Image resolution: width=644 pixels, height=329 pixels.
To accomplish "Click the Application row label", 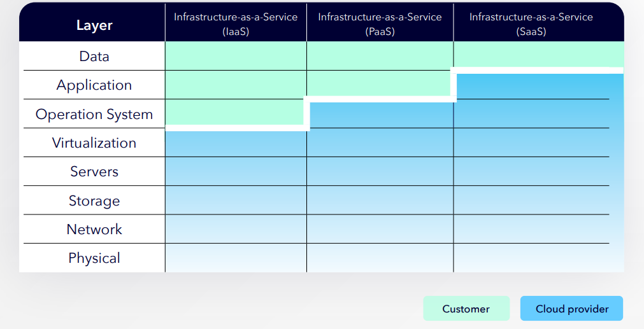I will point(94,85).
